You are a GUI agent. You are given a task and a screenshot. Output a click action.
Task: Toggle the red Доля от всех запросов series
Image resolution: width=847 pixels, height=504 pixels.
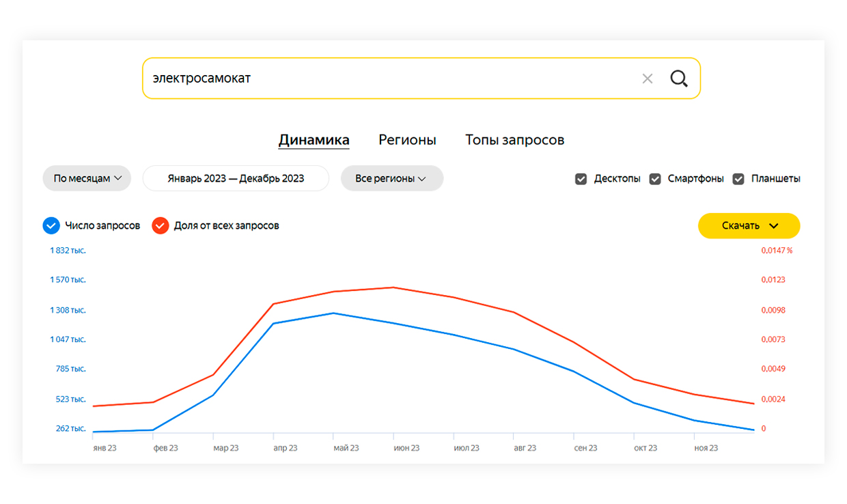[161, 225]
